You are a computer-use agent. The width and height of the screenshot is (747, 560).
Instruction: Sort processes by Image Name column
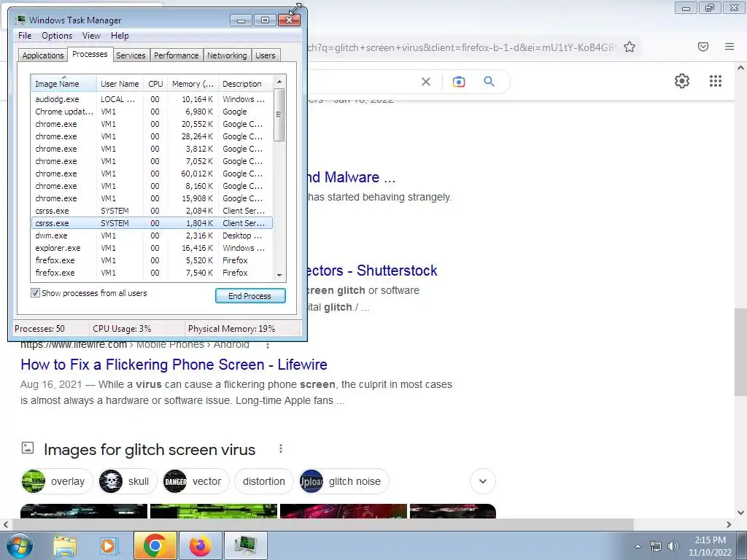64,83
